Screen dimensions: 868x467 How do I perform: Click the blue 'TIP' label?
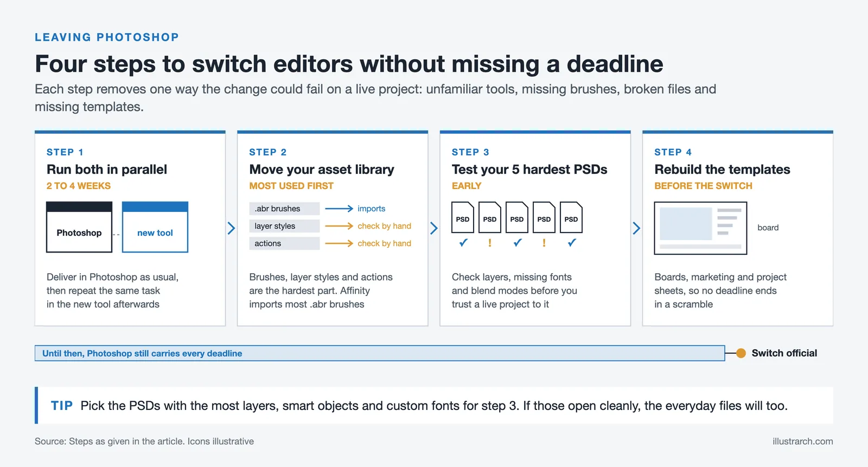tap(62, 406)
